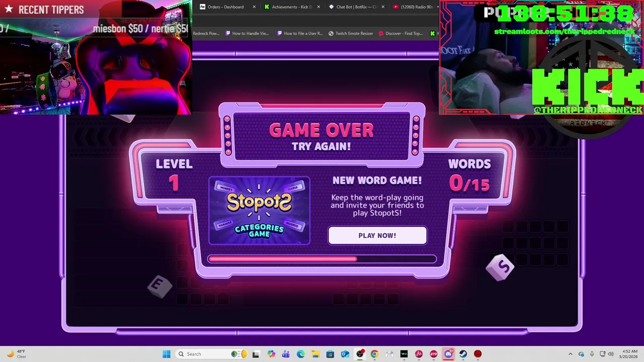Close the Chat Bot | BotRix tab
The image size is (644, 362).
[x=383, y=7]
